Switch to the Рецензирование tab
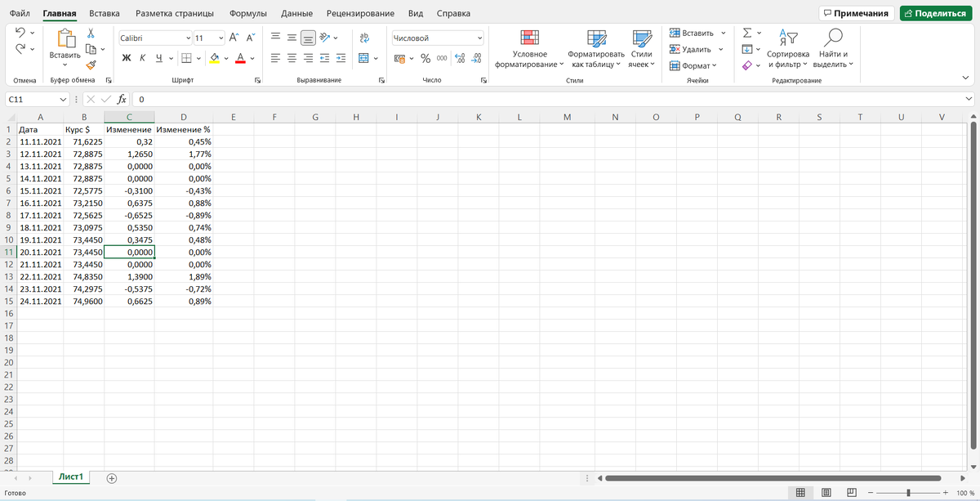Screen dimensions: 980x501 [x=360, y=14]
